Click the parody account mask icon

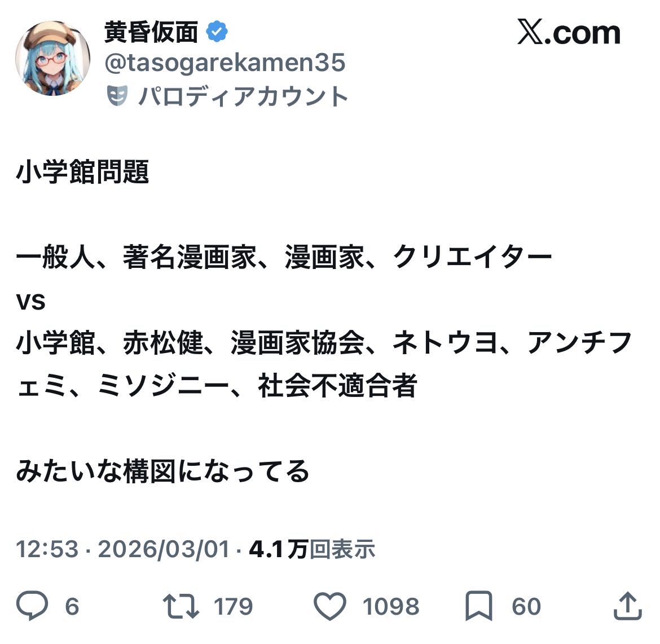tap(117, 96)
